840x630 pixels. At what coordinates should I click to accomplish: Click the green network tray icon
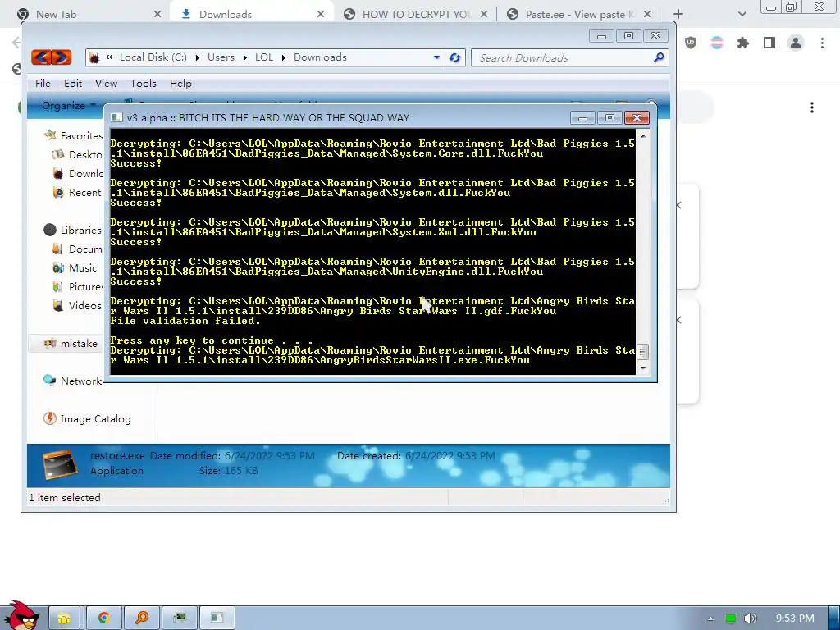click(x=731, y=619)
